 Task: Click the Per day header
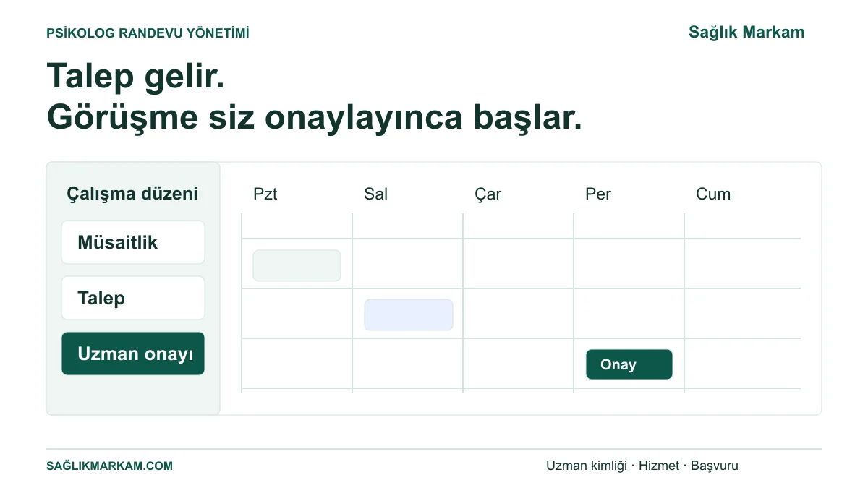(x=598, y=194)
